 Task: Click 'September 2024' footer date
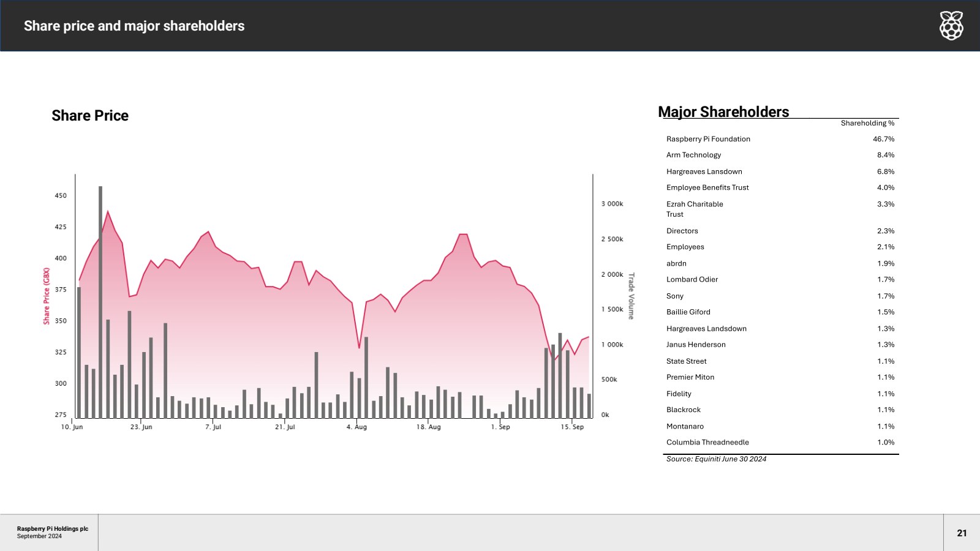39,536
